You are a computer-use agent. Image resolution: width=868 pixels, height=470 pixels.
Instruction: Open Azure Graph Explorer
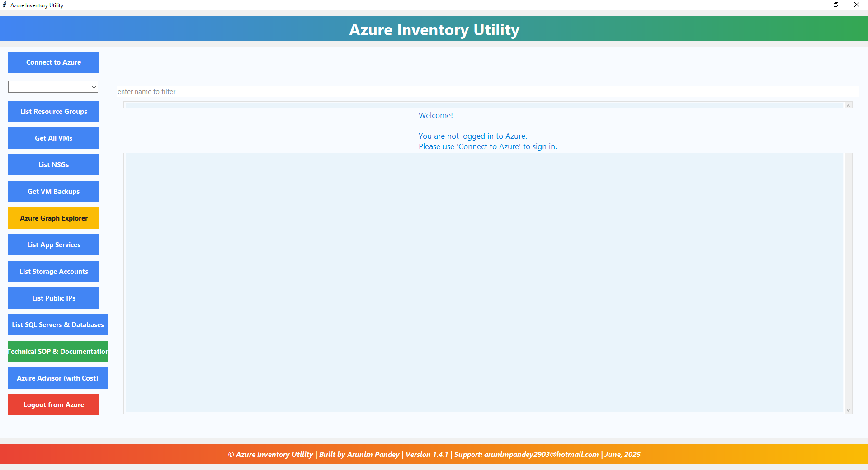pyautogui.click(x=53, y=218)
